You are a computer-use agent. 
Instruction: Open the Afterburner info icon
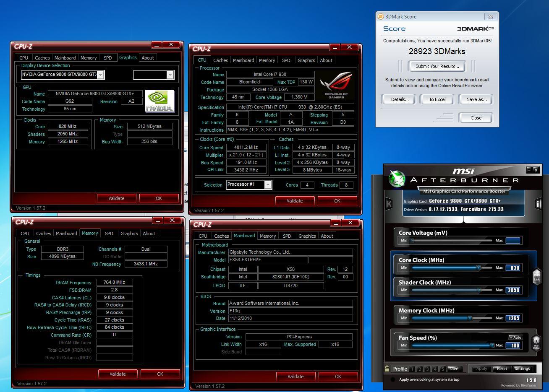[x=538, y=204]
